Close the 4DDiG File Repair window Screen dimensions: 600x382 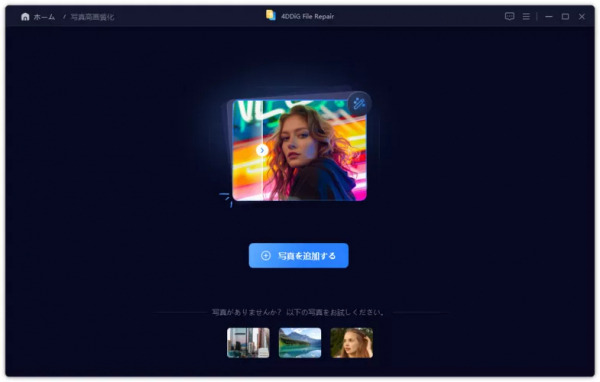click(582, 16)
